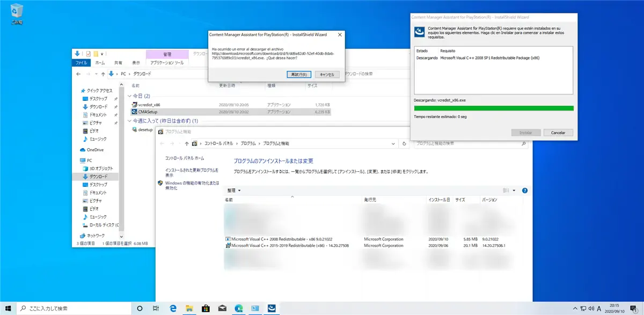The width and height of the screenshot is (644, 315).
Task: Select Downloads under PC in sidebar
Action: (x=98, y=177)
